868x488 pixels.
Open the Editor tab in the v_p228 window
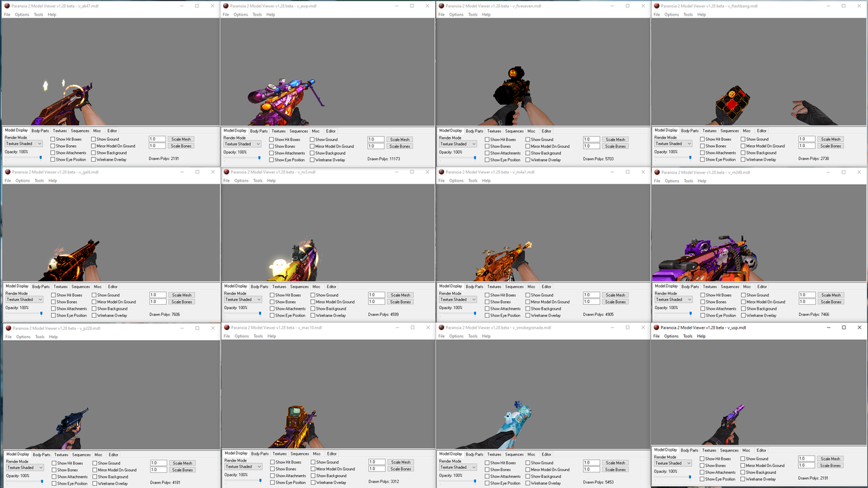pyautogui.click(x=113, y=455)
